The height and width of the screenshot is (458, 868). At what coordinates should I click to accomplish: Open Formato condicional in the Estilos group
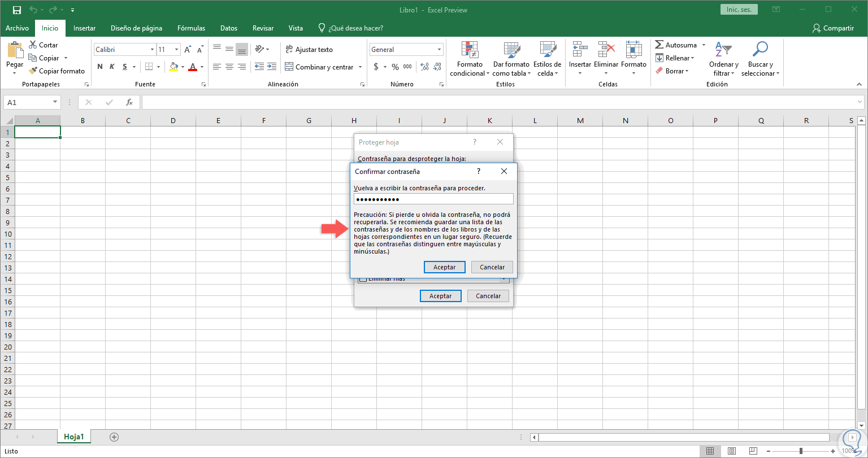coord(470,51)
